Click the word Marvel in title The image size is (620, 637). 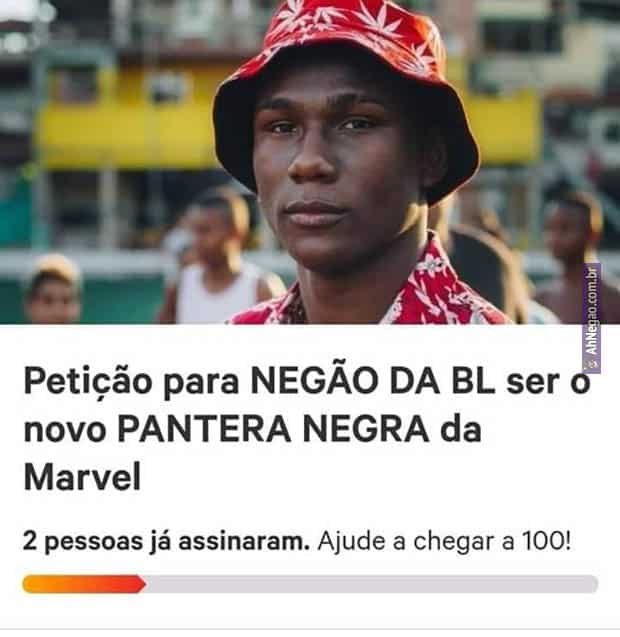[82, 477]
